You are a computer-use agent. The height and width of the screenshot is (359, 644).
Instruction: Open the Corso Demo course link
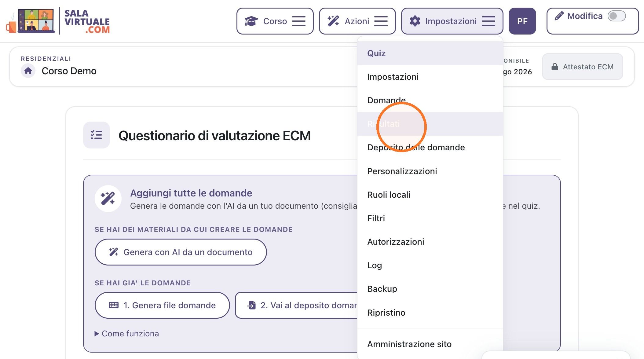[x=69, y=71]
